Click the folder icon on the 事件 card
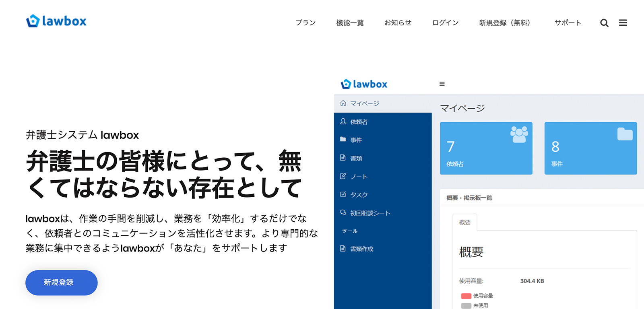644x309 pixels. coord(625,134)
